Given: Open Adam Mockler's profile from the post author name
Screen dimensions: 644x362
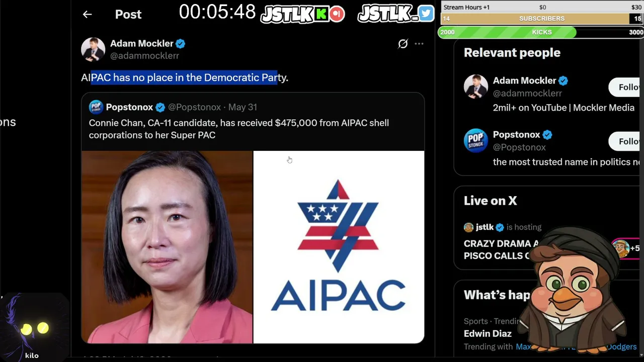Looking at the screenshot, I should (x=141, y=44).
